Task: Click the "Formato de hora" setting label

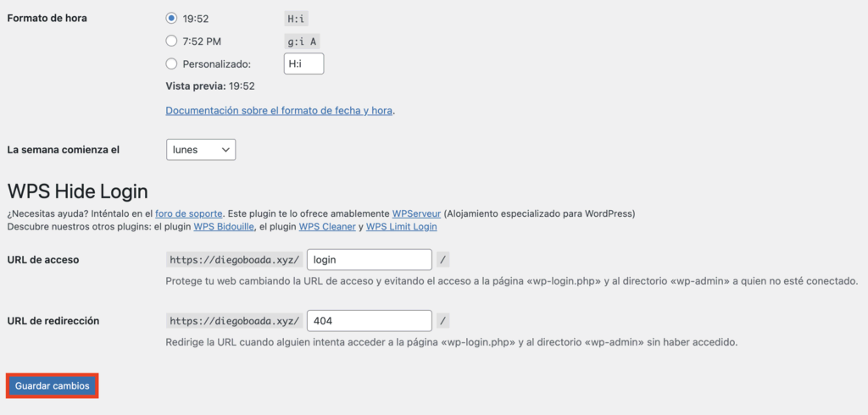Action: pyautogui.click(x=47, y=18)
